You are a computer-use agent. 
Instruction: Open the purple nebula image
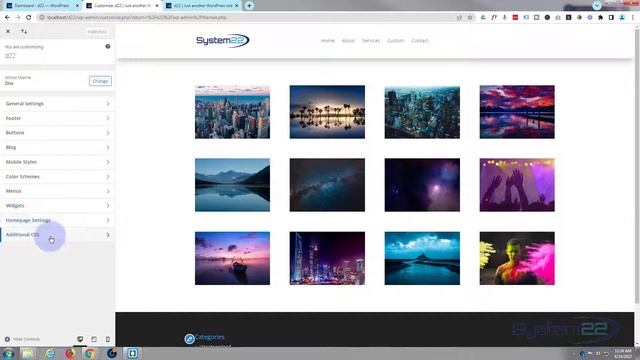point(422,185)
